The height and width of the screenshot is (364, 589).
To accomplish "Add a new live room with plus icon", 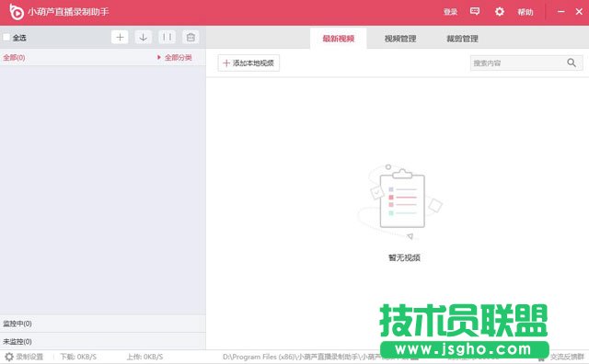I will (x=120, y=37).
